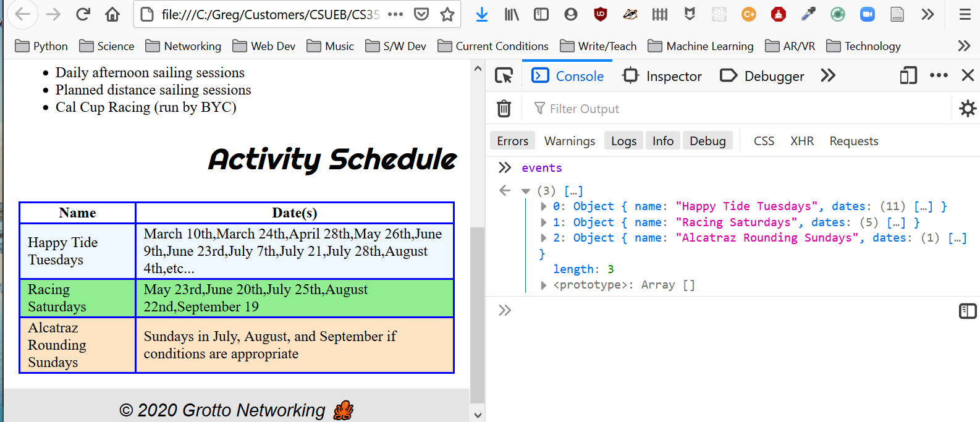Toggle the Logs filter
Screen dimensions: 980x422
[x=623, y=141]
